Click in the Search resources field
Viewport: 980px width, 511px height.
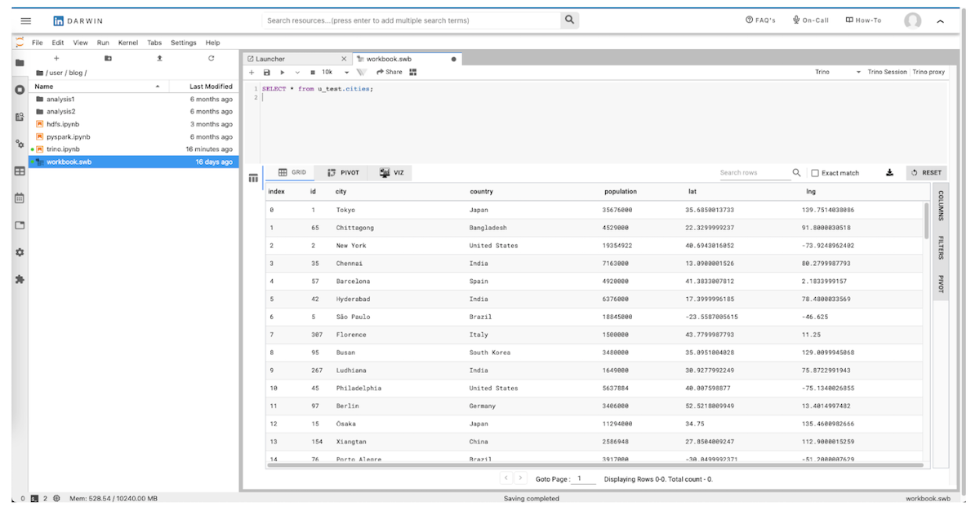tap(412, 20)
